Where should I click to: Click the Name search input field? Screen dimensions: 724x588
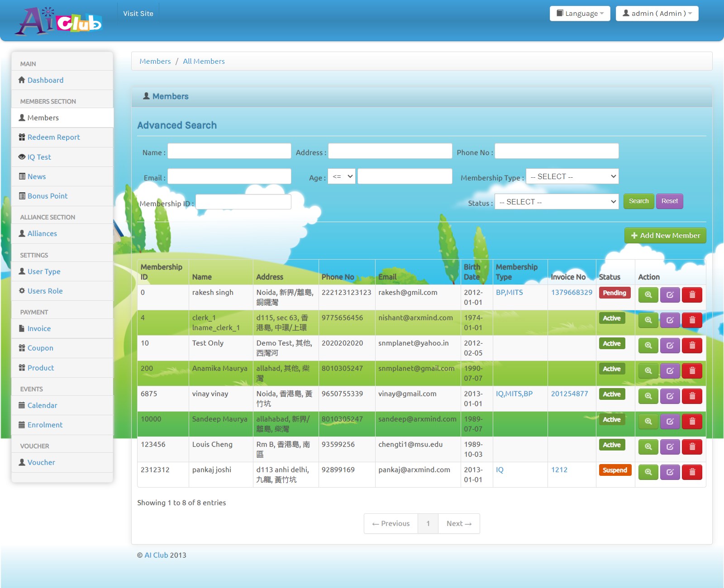coord(229,151)
